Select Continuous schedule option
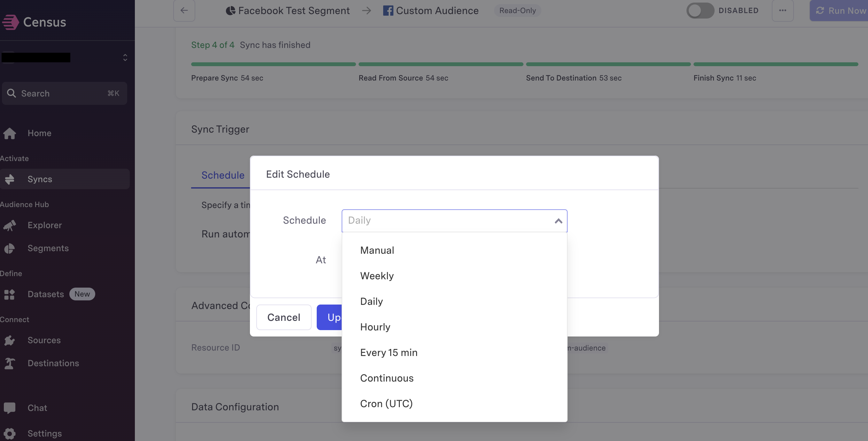The width and height of the screenshot is (868, 441). (x=454, y=378)
